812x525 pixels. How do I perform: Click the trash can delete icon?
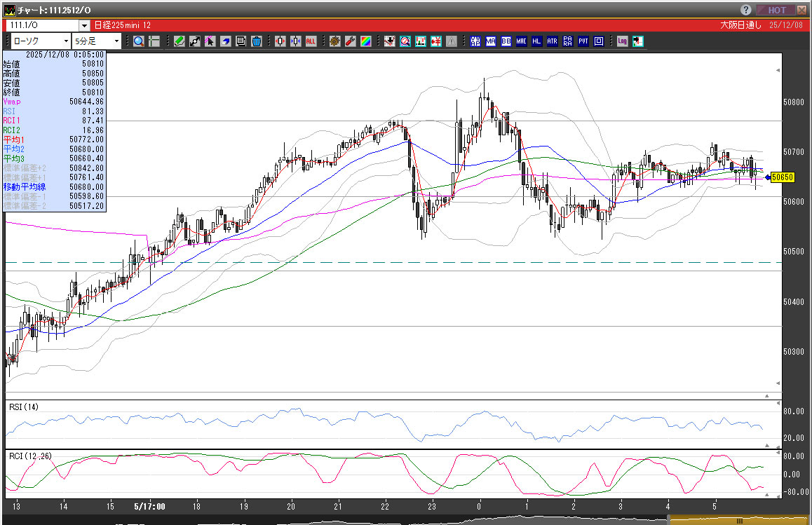click(257, 41)
